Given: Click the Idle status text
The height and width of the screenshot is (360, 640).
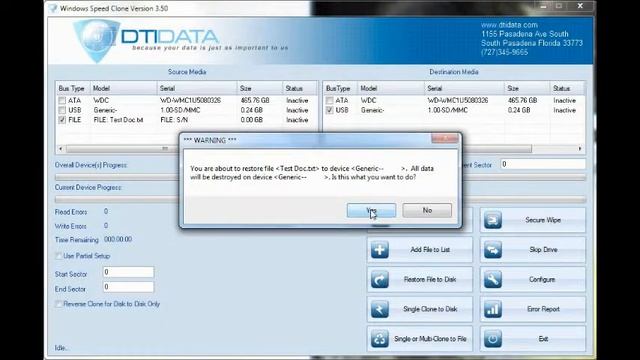Looking at the screenshot, I should coord(62,348).
